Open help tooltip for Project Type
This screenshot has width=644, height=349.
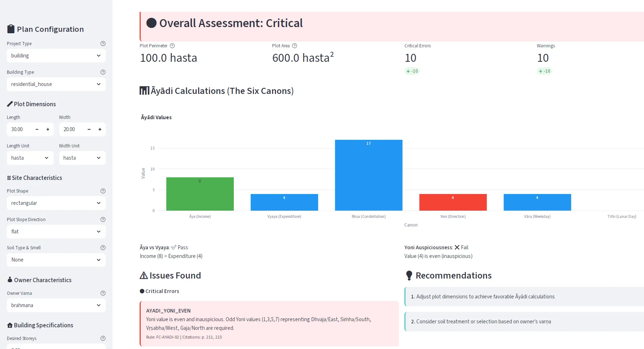pos(103,43)
